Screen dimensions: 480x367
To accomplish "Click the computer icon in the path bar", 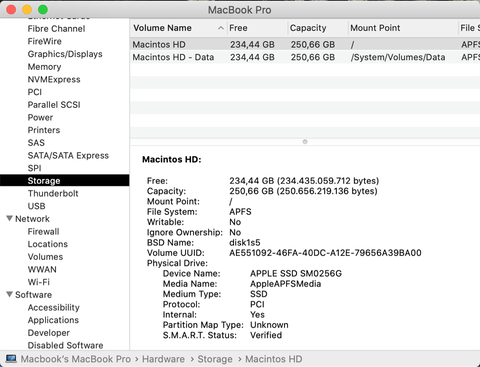I will coord(11,359).
